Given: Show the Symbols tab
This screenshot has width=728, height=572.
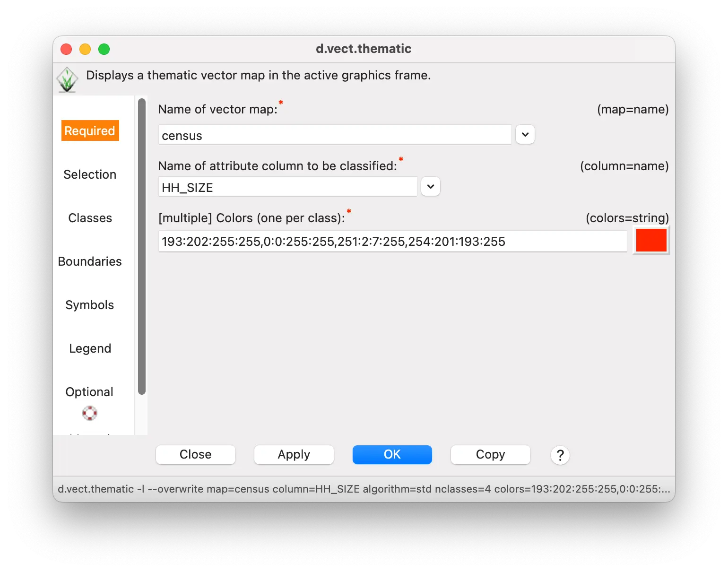Looking at the screenshot, I should click(x=90, y=305).
